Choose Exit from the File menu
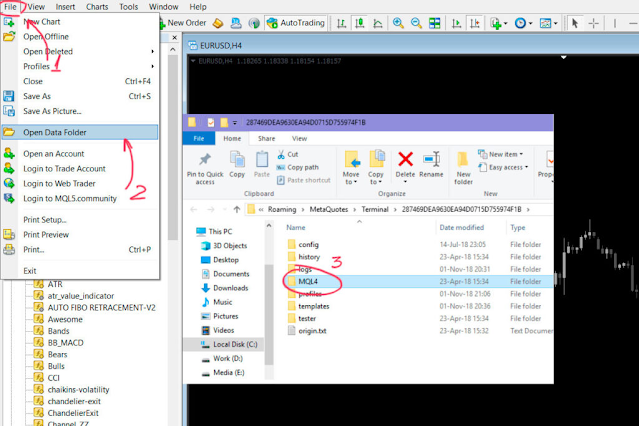 point(80,271)
